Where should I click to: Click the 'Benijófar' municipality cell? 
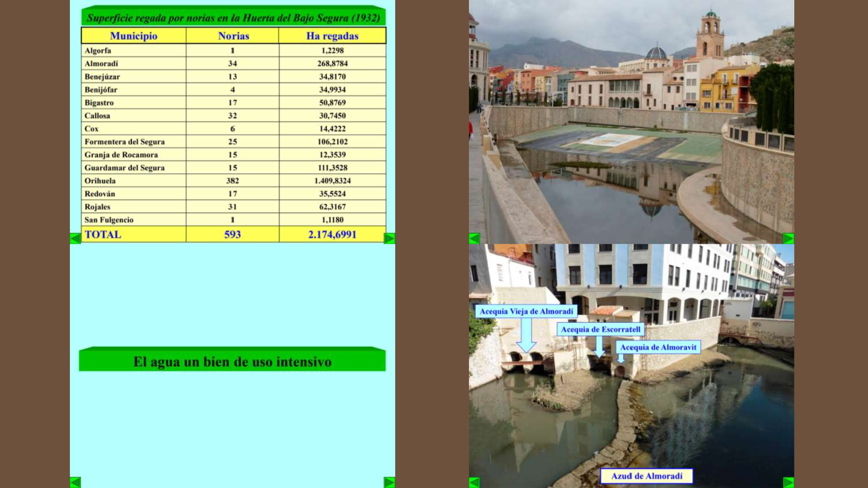[133, 89]
